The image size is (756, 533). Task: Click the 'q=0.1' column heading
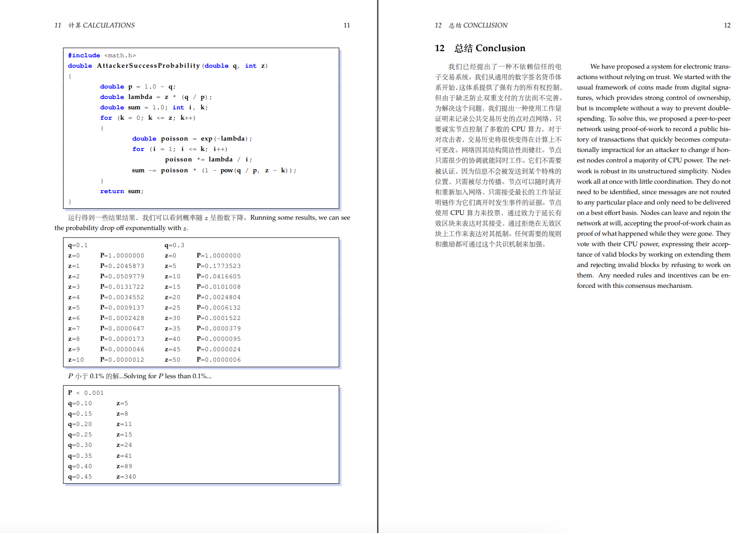click(78, 245)
